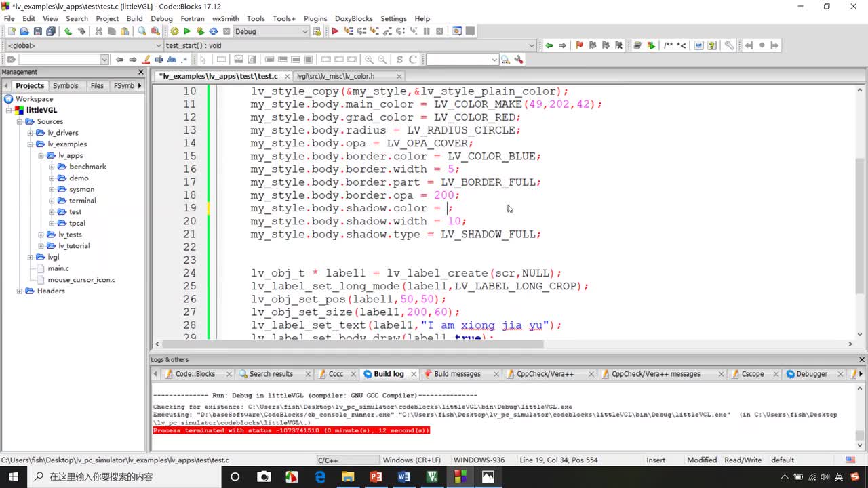The height and width of the screenshot is (488, 868).
Task: Open Word from the taskbar
Action: coord(404,476)
